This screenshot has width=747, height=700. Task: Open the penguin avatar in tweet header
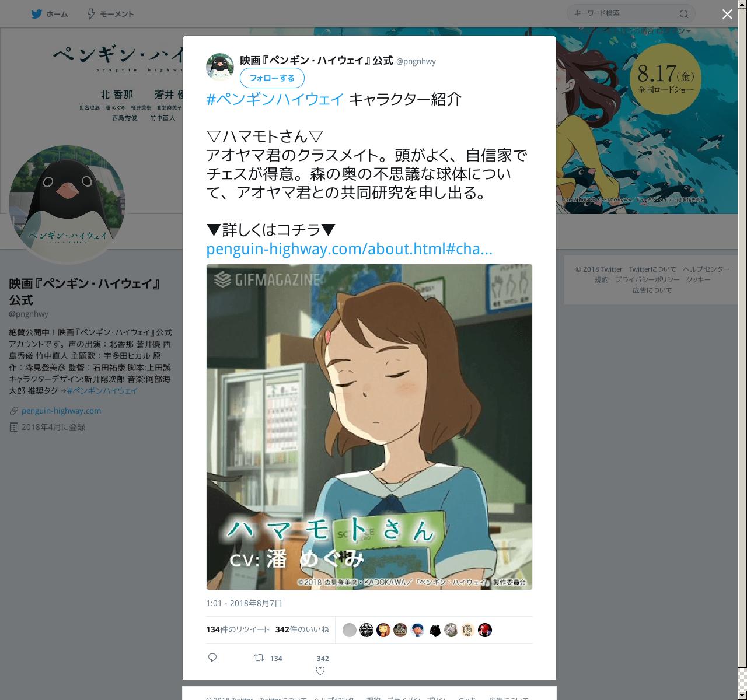tap(220, 66)
